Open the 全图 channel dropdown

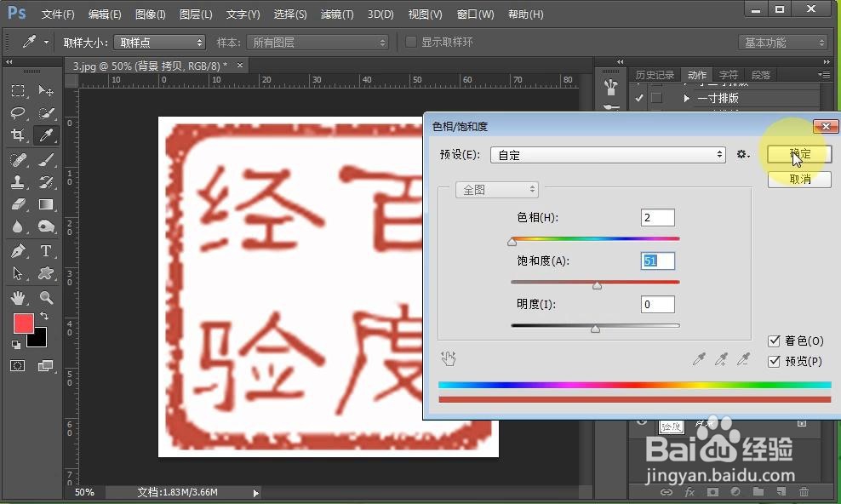coord(496,189)
